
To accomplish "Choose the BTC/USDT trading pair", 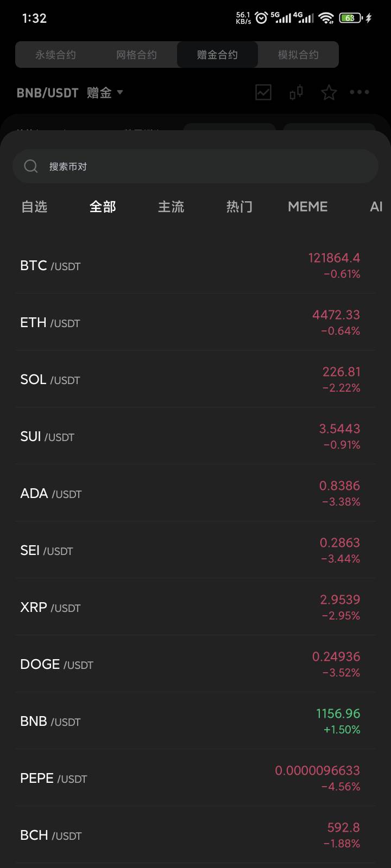I will pos(195,266).
